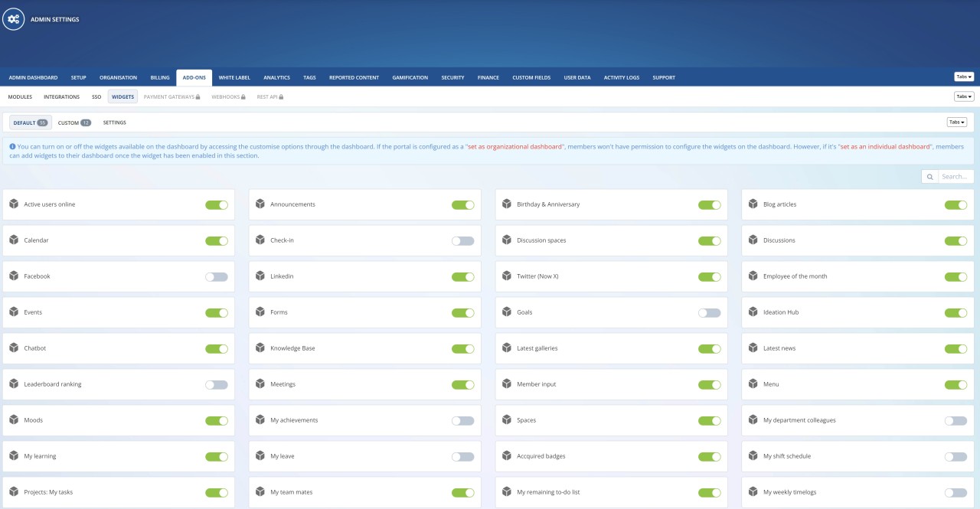Click inside the Search field
The width and height of the screenshot is (980, 509).
tap(953, 176)
